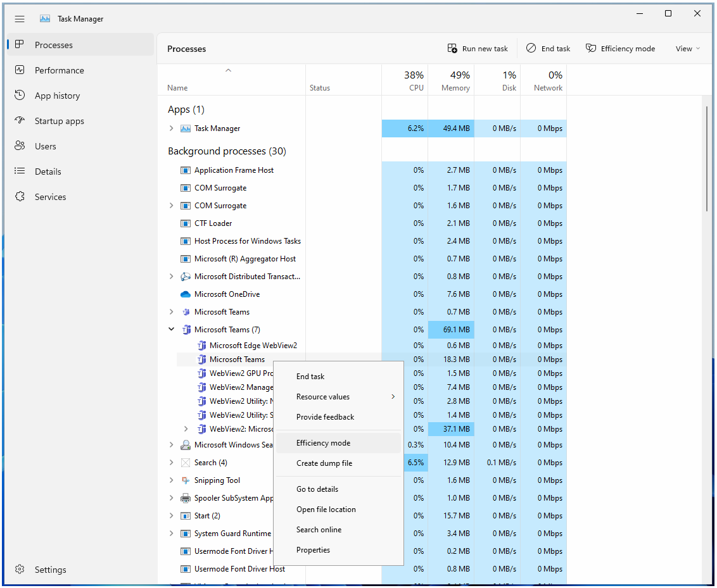Click the CTF Loader process icon
The width and height of the screenshot is (717, 588).
185,223
